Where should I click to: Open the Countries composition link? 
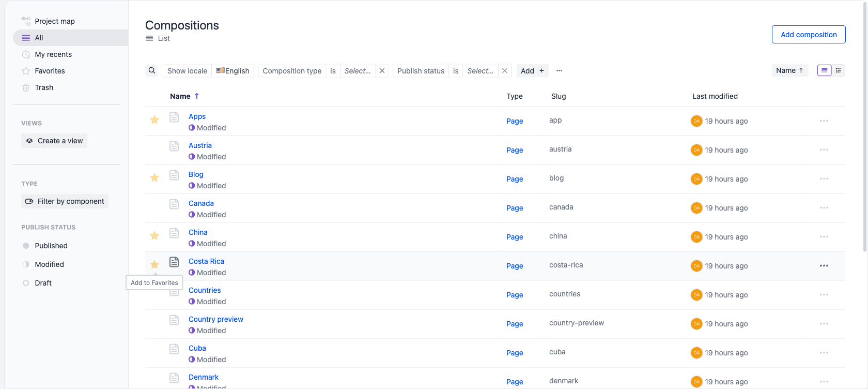[x=205, y=290]
